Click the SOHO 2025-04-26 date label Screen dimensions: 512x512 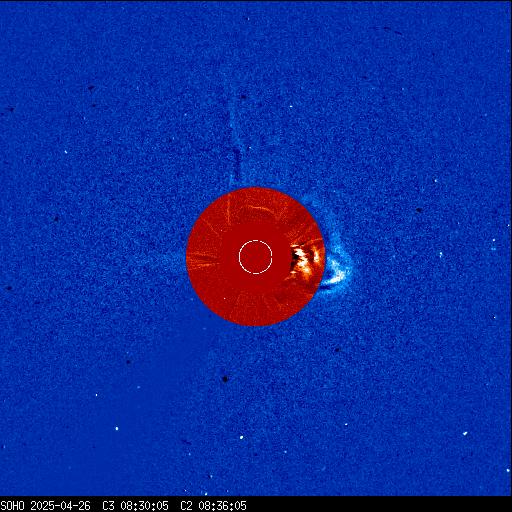pyautogui.click(x=45, y=506)
